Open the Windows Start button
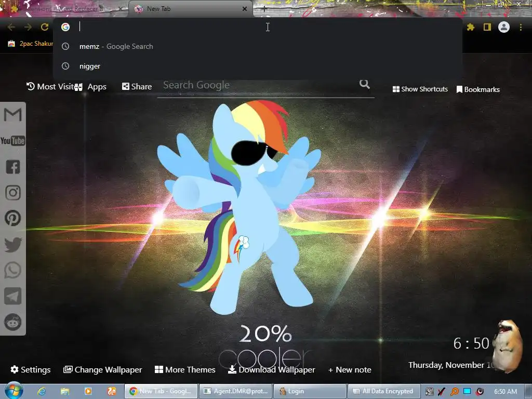The image size is (532, 399). click(14, 391)
